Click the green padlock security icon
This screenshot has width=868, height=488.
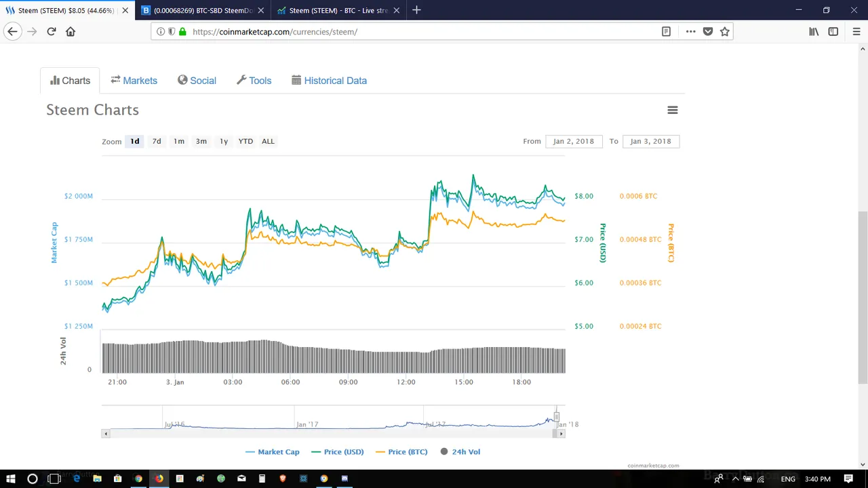(x=182, y=31)
